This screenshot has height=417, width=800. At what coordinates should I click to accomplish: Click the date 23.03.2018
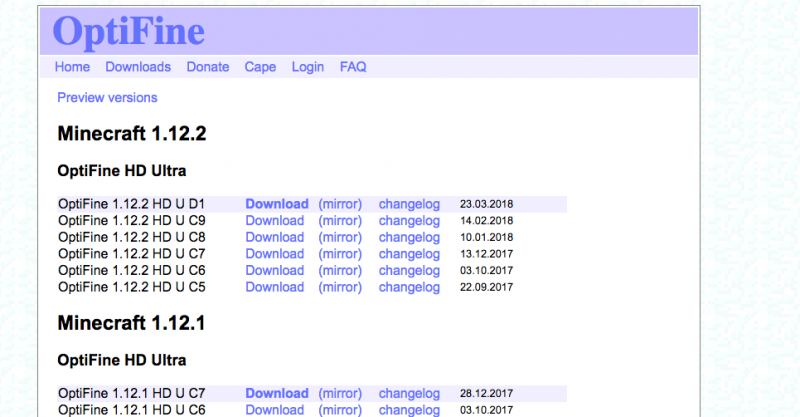pyautogui.click(x=486, y=204)
